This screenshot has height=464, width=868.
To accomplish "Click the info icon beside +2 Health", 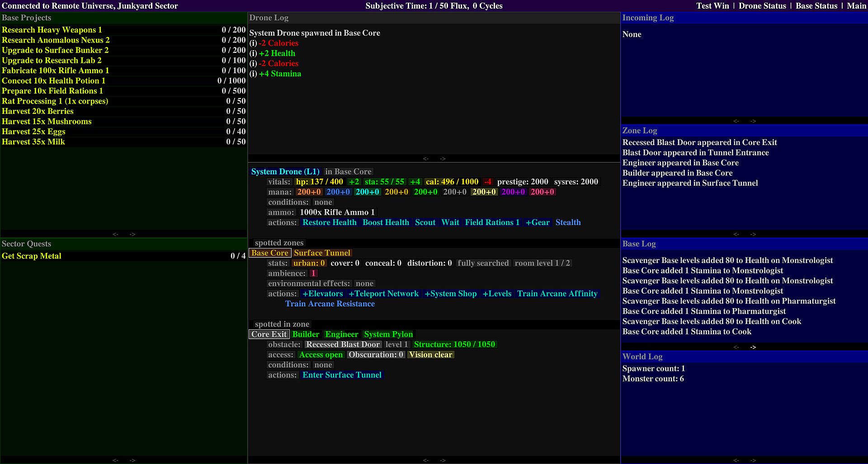I will [253, 54].
